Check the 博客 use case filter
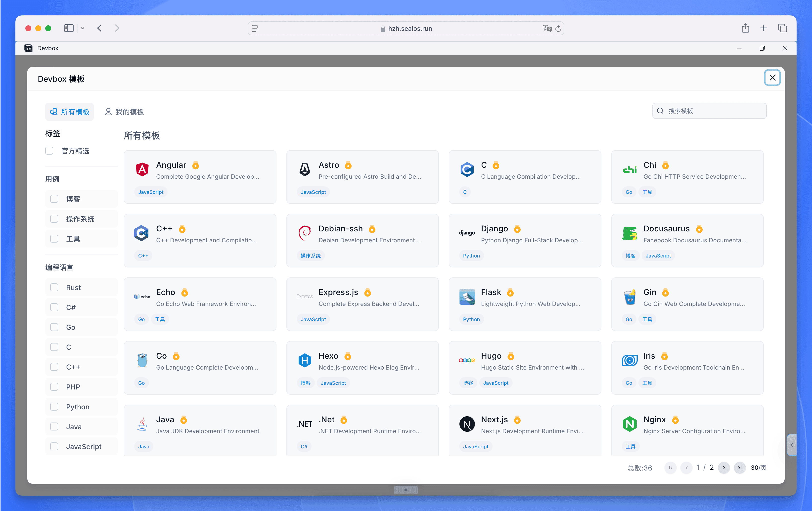 pyautogui.click(x=54, y=199)
